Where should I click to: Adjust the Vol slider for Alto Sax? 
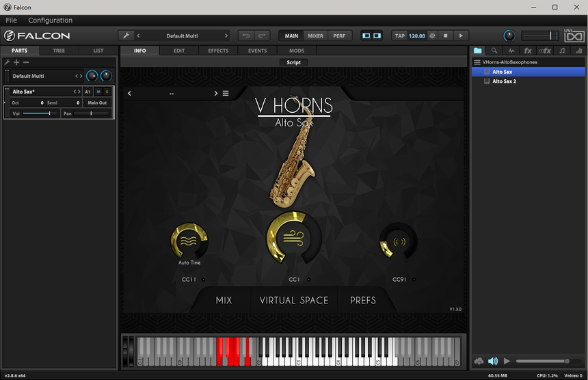[40, 113]
